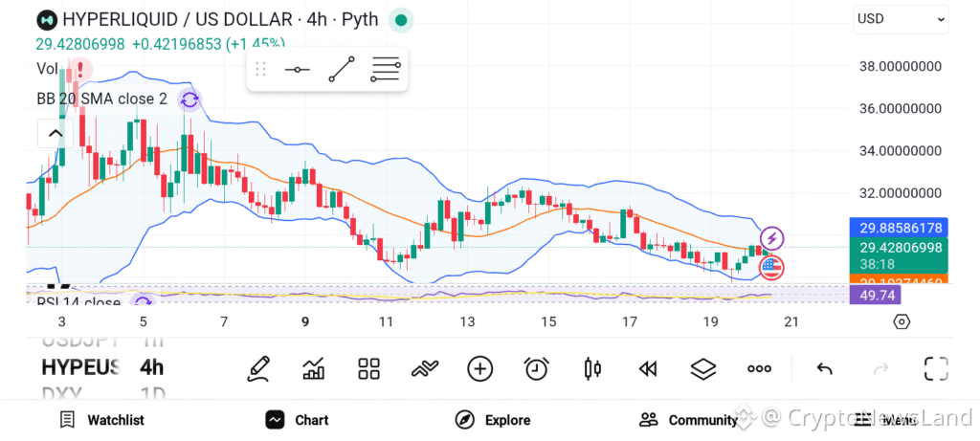Open the 4h timeframe selector
This screenshot has height=441, width=980.
tap(151, 367)
